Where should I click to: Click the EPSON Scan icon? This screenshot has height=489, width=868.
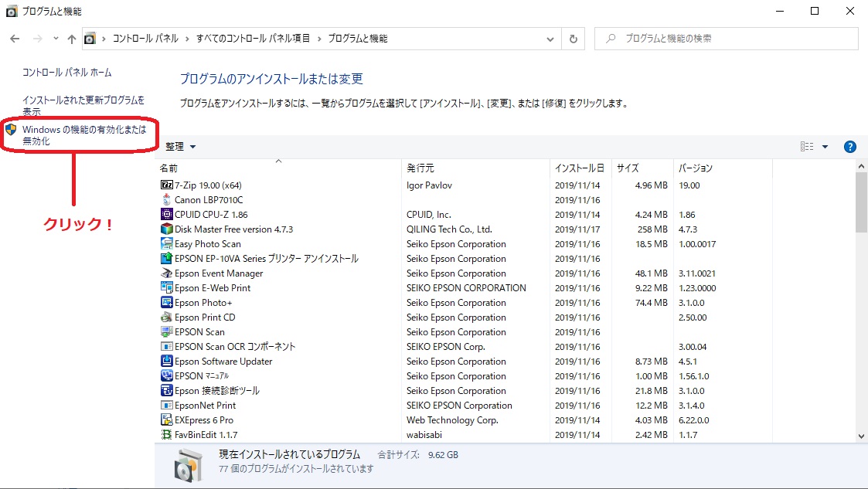(x=167, y=331)
